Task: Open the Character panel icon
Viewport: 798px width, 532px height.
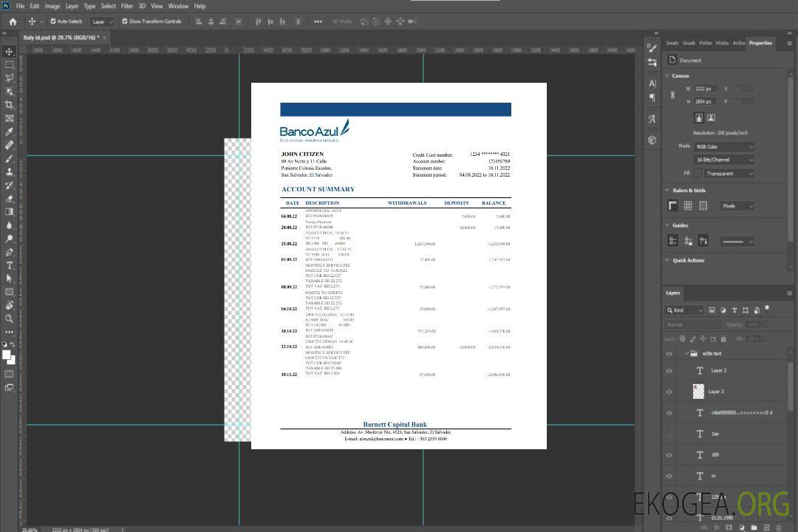Action: pos(652,83)
